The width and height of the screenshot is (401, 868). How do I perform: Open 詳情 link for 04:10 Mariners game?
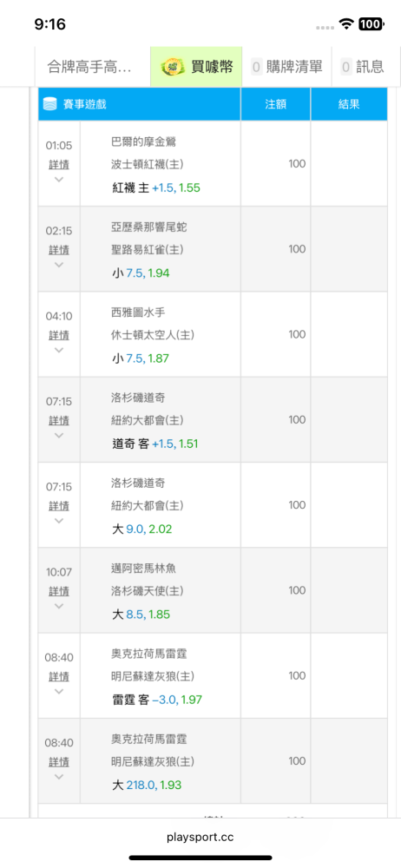pos(59,335)
